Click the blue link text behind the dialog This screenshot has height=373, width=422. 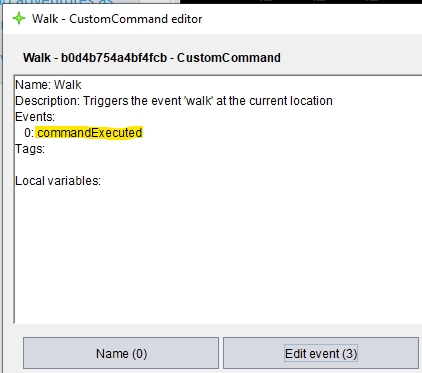click(58, 2)
